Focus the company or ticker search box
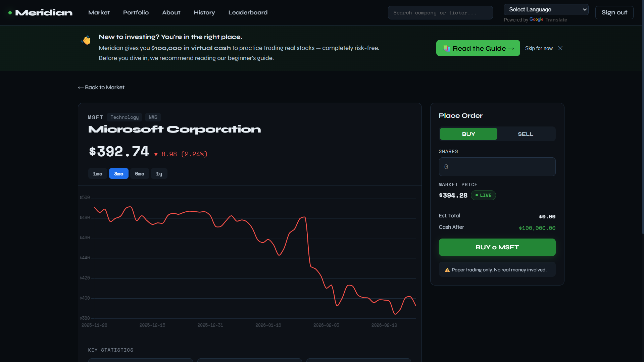The image size is (644, 362). tap(440, 13)
